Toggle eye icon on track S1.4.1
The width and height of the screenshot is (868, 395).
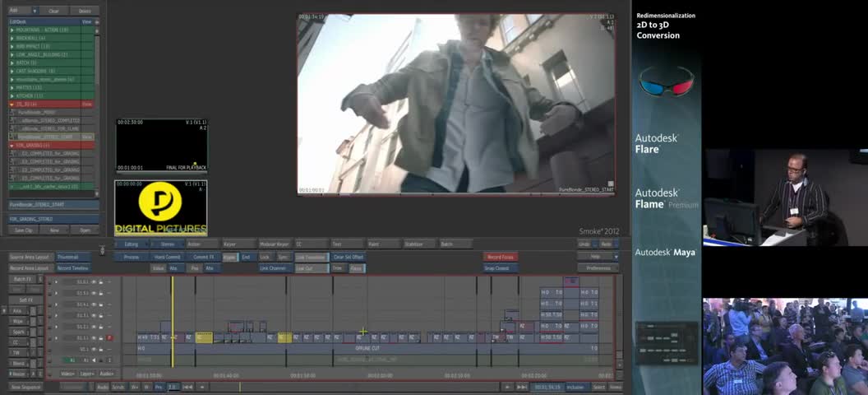[94, 304]
